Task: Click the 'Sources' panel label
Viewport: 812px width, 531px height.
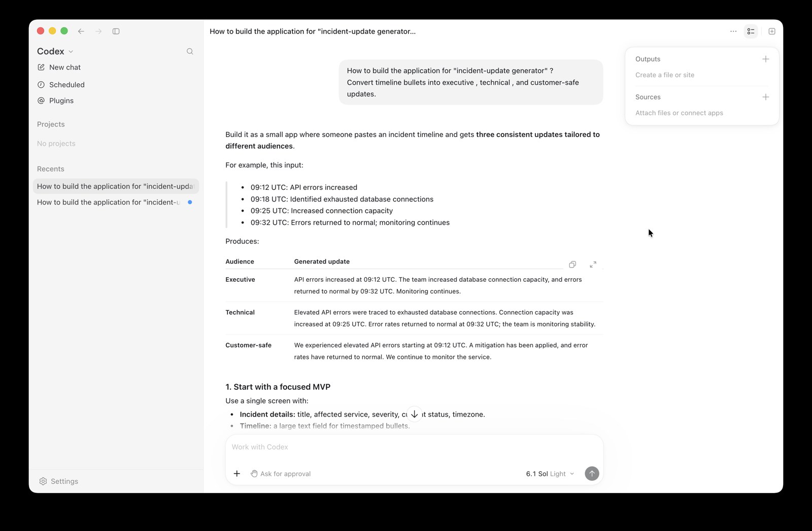Action: tap(648, 97)
